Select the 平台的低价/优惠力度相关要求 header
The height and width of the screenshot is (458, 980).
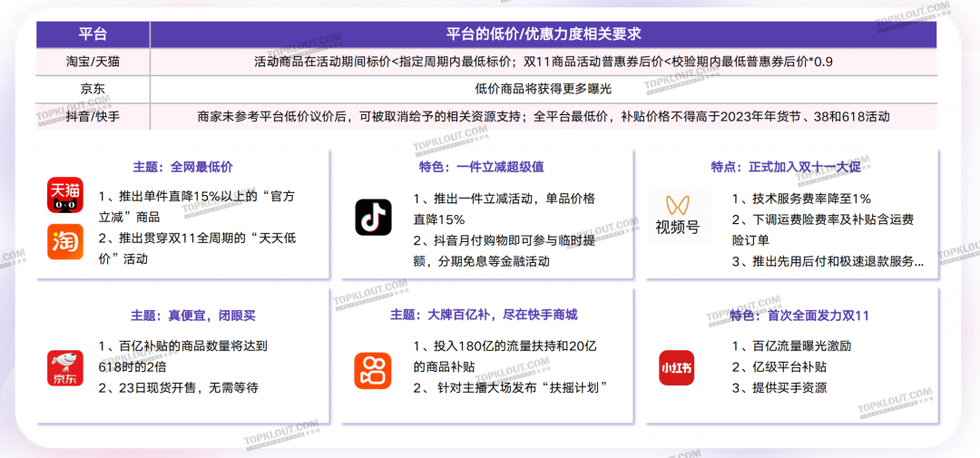tap(544, 35)
